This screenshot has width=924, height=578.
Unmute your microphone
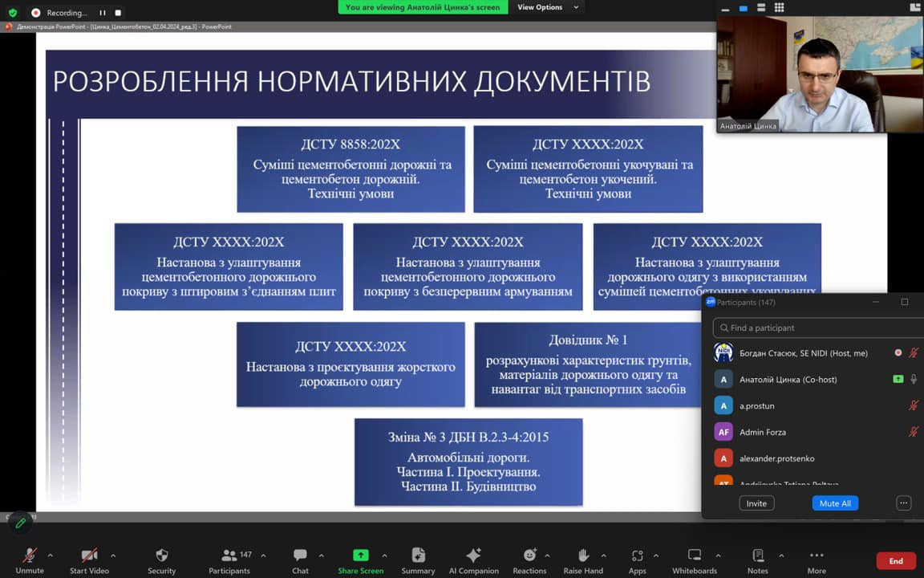click(30, 560)
